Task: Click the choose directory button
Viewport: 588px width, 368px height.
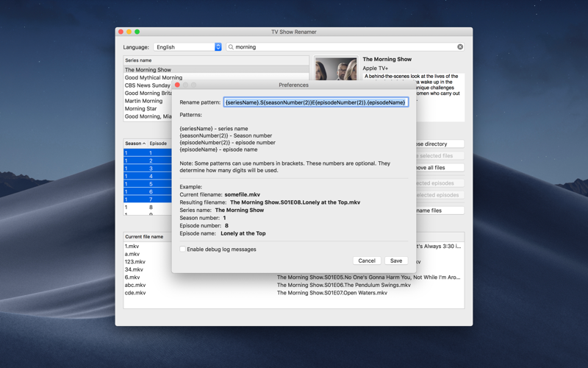Action: tap(440, 144)
